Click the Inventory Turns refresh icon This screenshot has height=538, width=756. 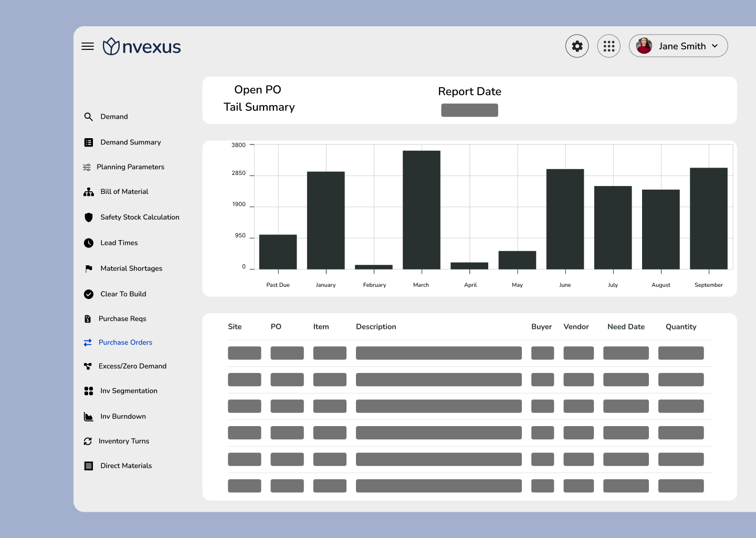(87, 441)
